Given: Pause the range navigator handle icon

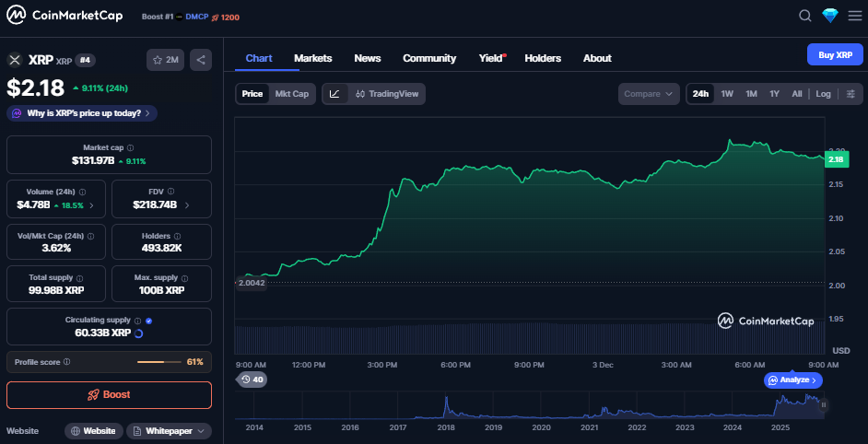Looking at the screenshot, I should pyautogui.click(x=824, y=404).
